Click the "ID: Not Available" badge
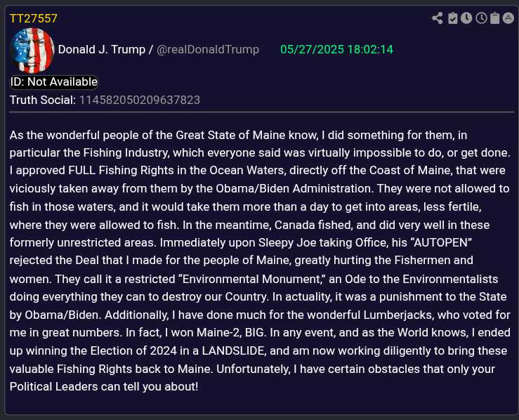This screenshot has height=420, width=519. coord(54,82)
